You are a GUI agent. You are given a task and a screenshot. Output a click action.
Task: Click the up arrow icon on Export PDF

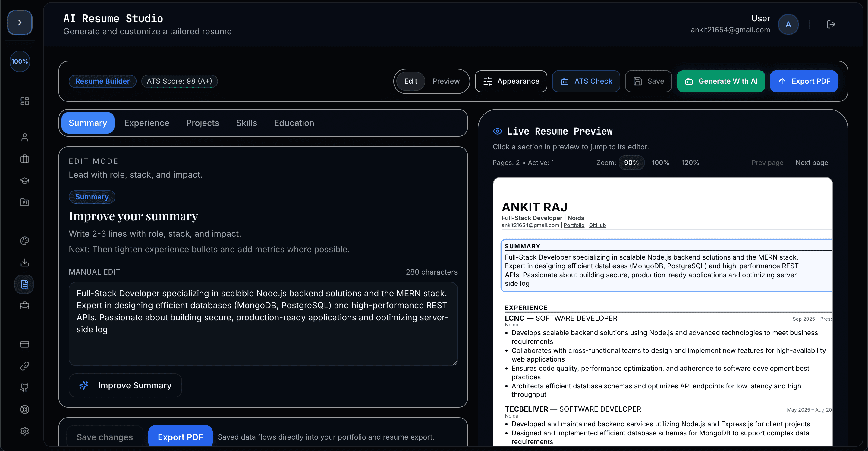click(782, 81)
